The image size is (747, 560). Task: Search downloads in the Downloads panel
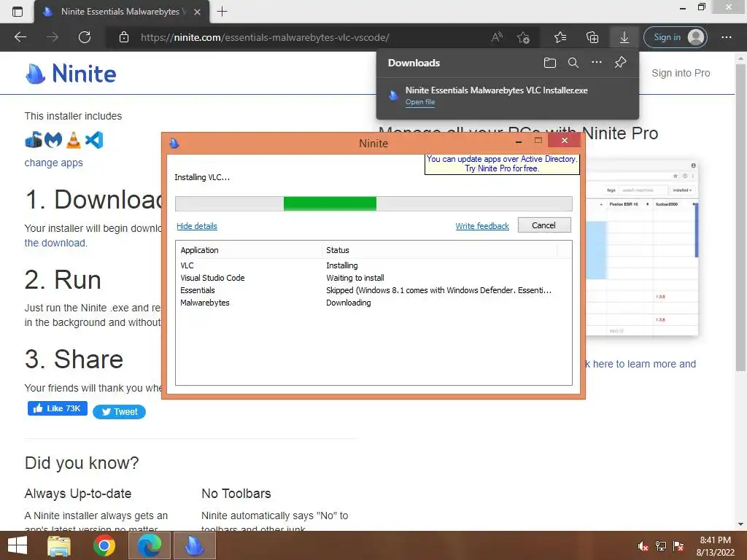[x=573, y=63]
